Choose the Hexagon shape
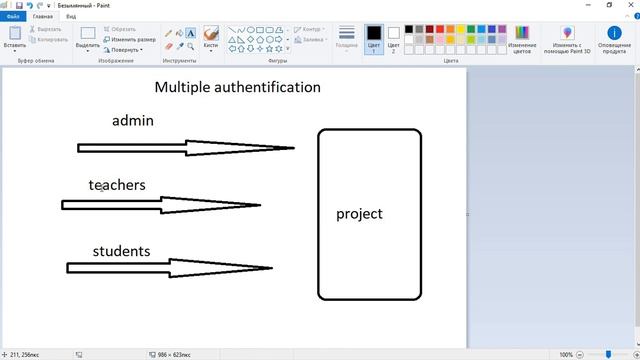 [x=269, y=40]
